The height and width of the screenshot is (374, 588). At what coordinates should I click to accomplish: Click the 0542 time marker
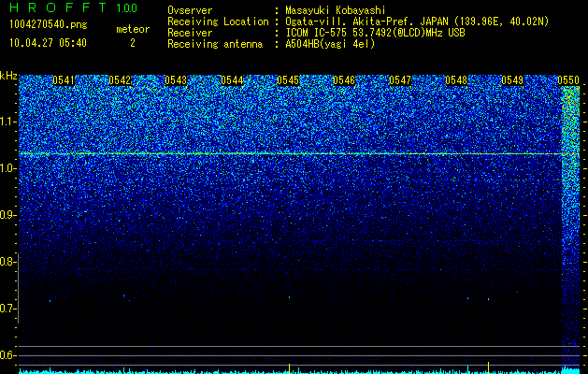click(x=120, y=80)
